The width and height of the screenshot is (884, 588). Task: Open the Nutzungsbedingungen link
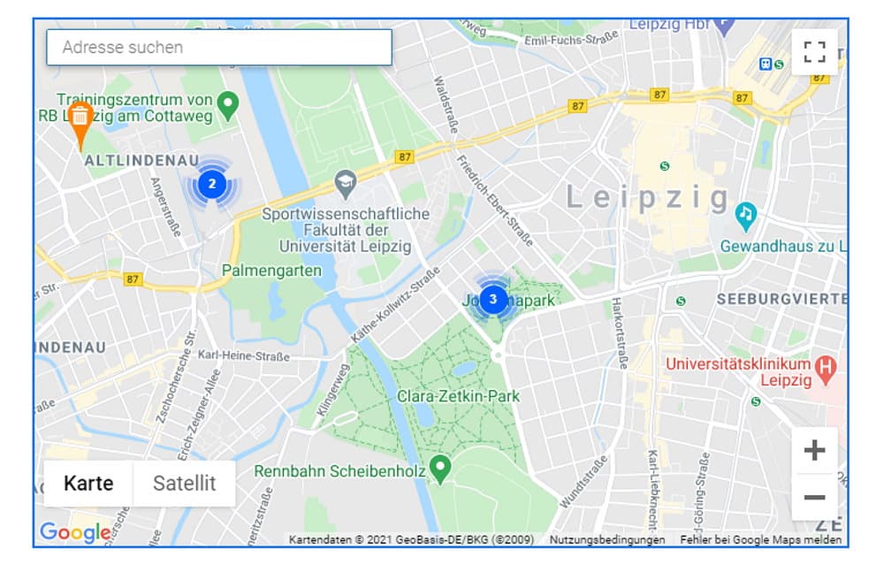pos(606,539)
